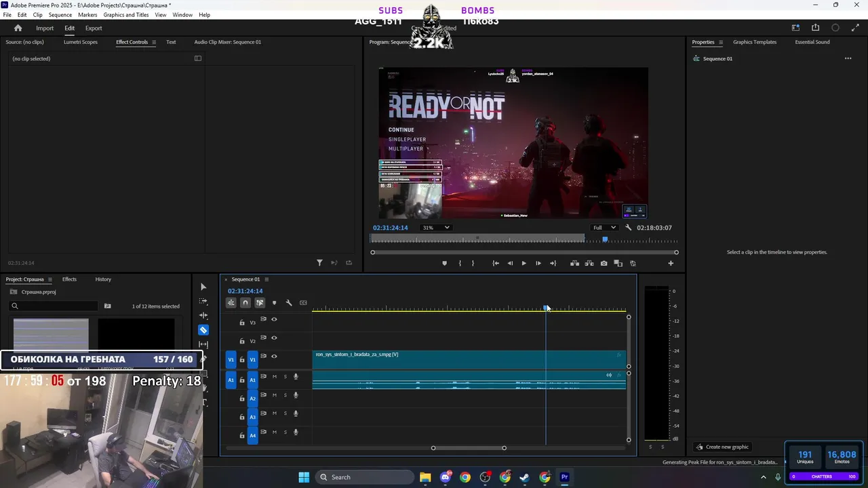Screen dimensions: 868x488
Task: Hide track V2 output with eye
Action: pyautogui.click(x=274, y=338)
